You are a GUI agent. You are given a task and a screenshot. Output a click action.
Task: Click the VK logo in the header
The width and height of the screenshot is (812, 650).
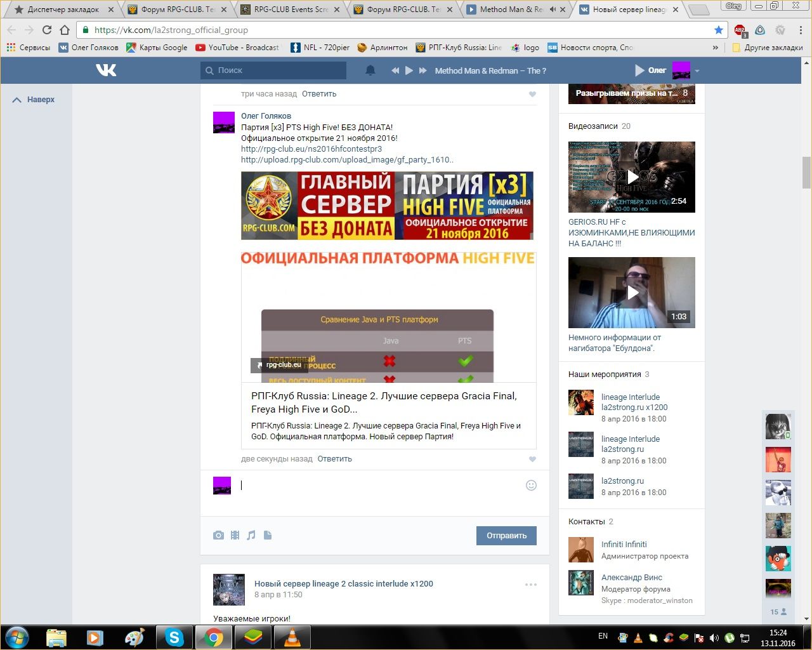click(x=106, y=70)
